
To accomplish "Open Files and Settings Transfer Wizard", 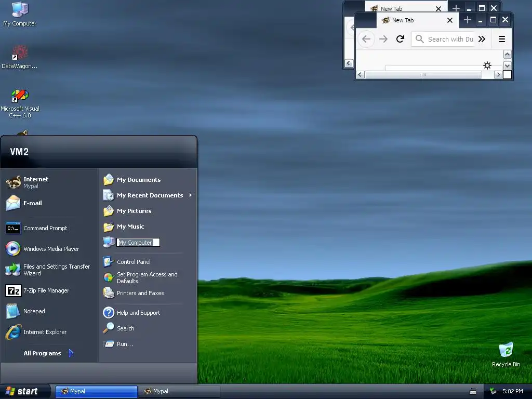I will point(48,270).
